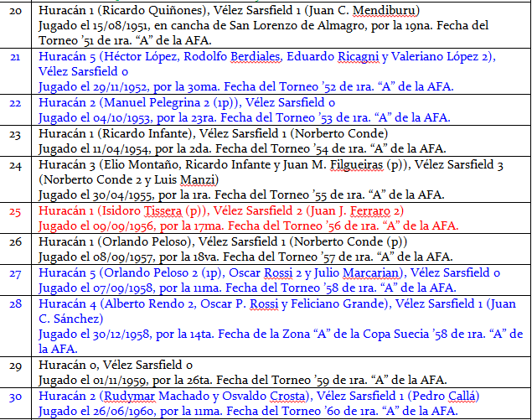
Task: Click row number 26 cell
Action: coord(15,249)
